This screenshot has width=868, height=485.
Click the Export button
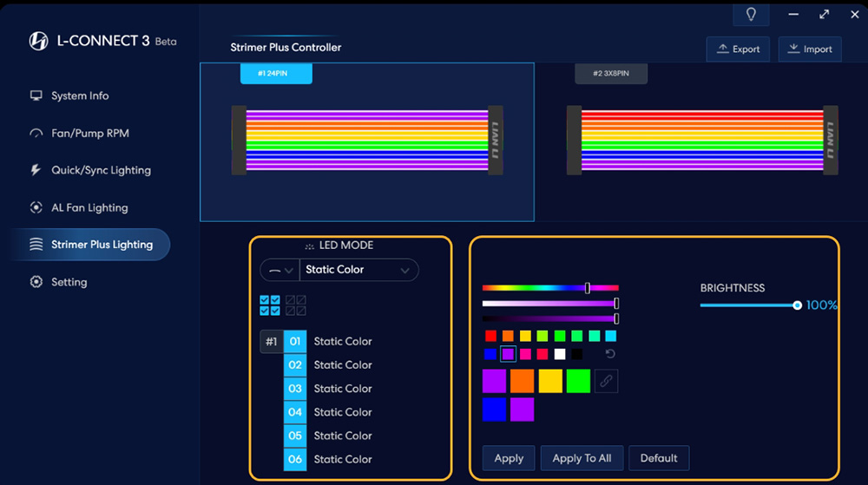tap(738, 49)
